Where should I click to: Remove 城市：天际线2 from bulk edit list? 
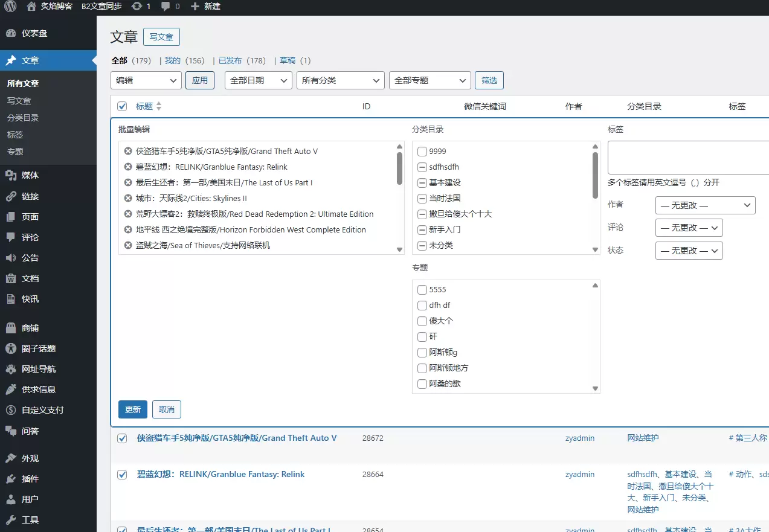point(128,198)
